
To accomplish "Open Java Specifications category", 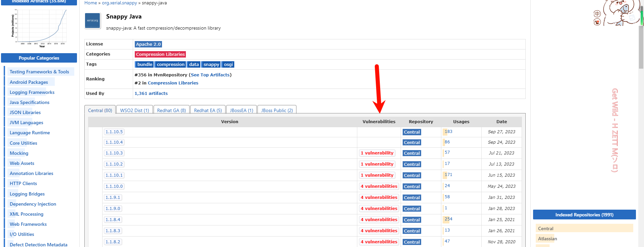I will [29, 102].
